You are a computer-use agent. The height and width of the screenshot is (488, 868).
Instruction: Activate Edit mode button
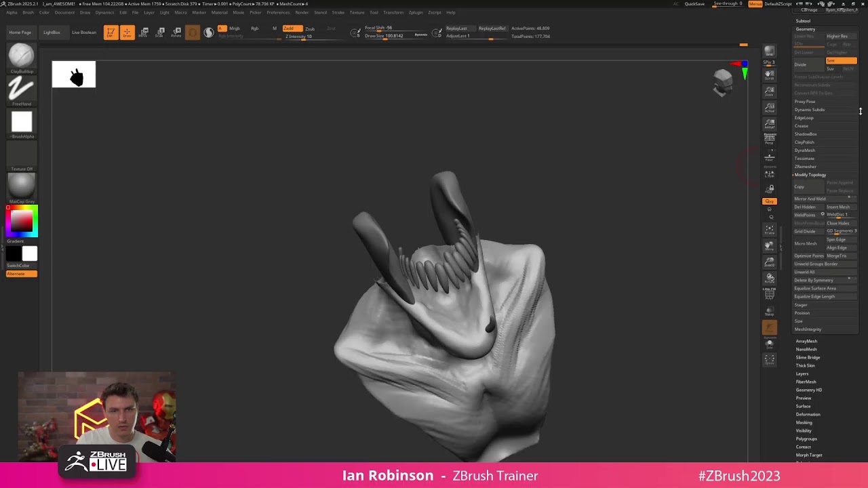(111, 33)
